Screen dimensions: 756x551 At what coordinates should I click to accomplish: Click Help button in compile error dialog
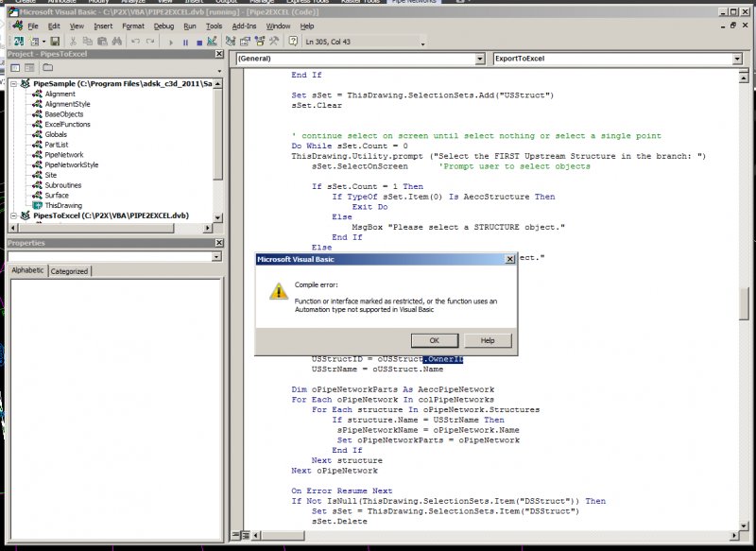[488, 340]
